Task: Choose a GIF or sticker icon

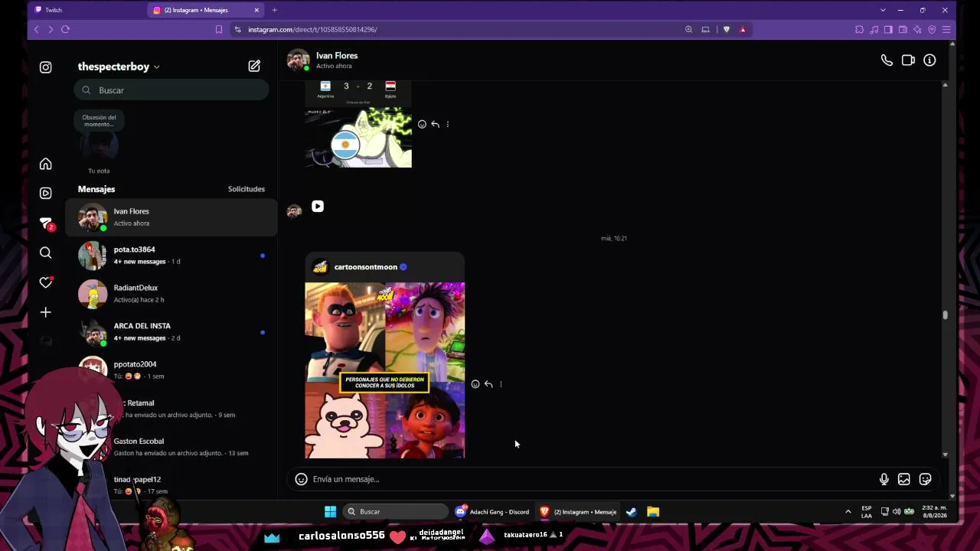Action: coord(925,479)
